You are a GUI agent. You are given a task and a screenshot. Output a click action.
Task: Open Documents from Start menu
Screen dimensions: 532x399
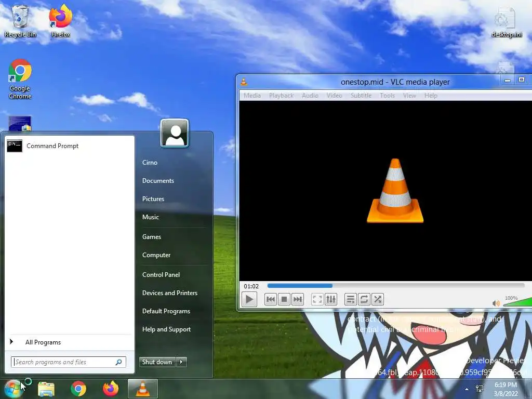click(158, 181)
